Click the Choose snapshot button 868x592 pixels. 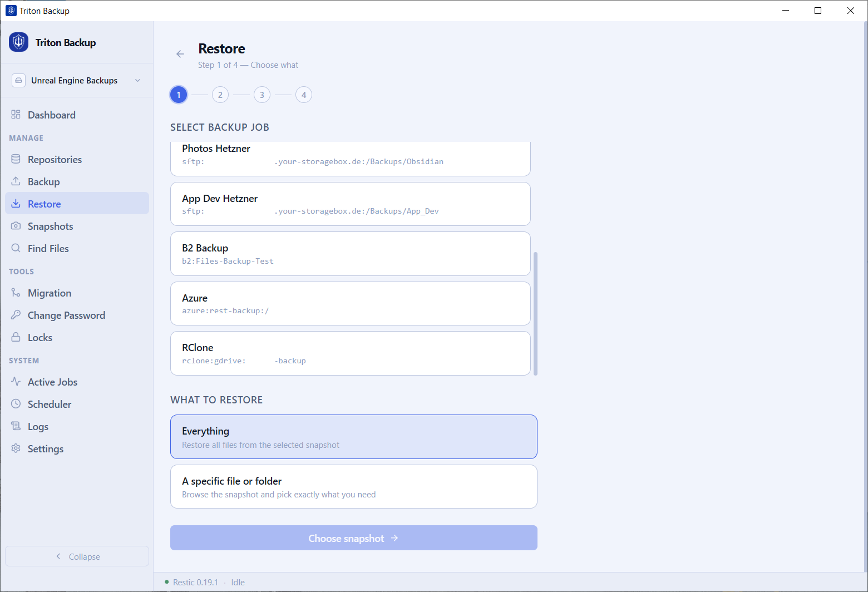[354, 538]
